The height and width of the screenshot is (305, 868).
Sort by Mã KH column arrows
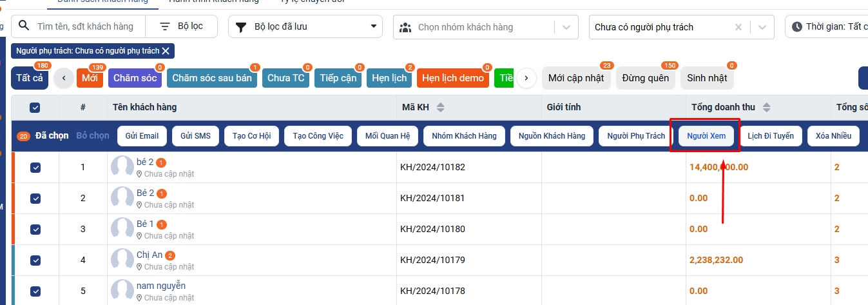coord(441,107)
